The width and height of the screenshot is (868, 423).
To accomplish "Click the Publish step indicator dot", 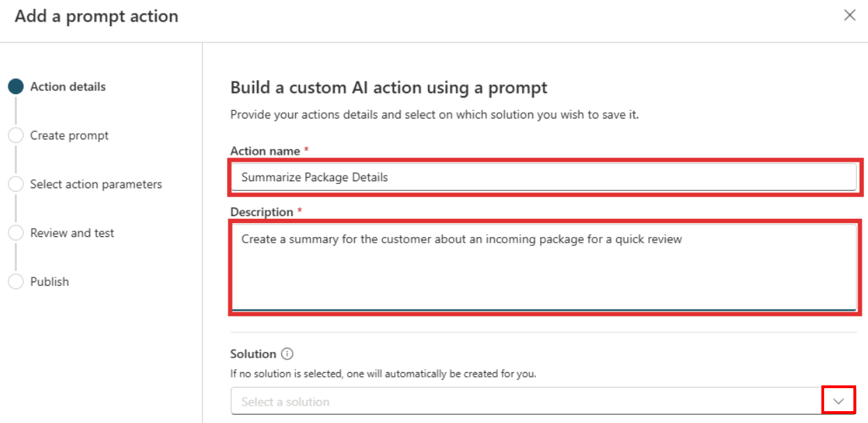I will [16, 282].
